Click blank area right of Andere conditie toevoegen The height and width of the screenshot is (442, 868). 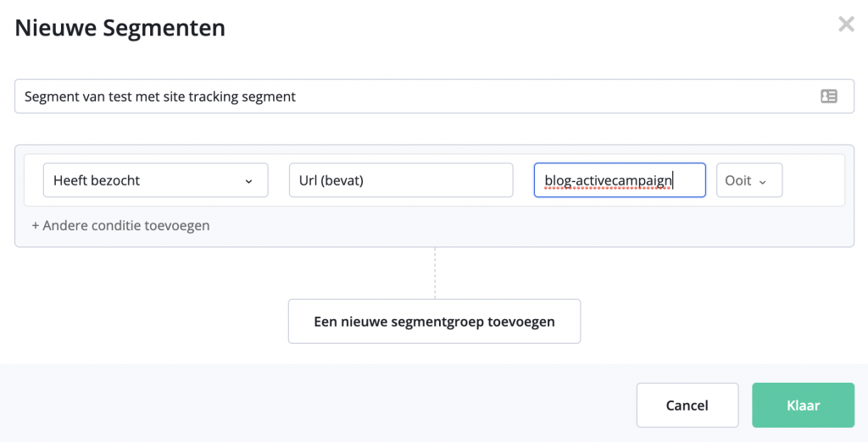tap(526, 226)
